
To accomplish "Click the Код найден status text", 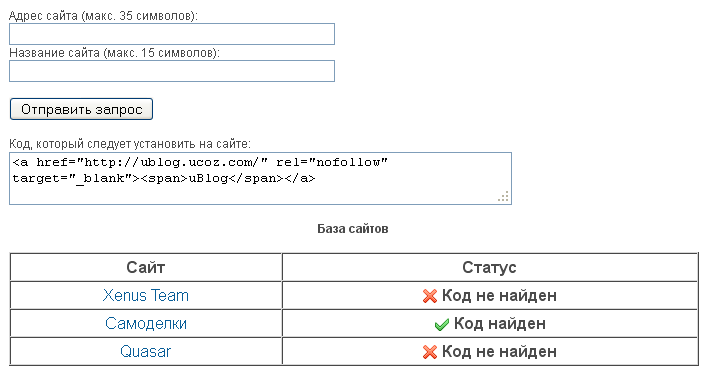I will (500, 323).
